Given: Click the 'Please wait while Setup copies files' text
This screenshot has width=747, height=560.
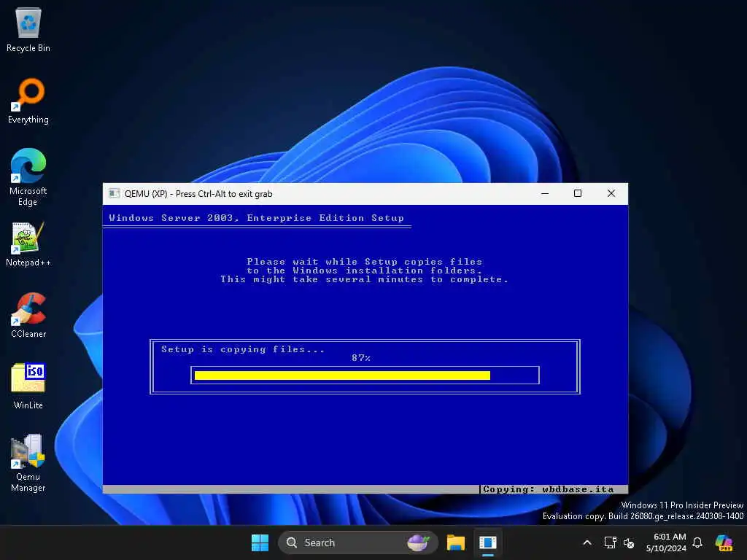Looking at the screenshot, I should tap(365, 262).
